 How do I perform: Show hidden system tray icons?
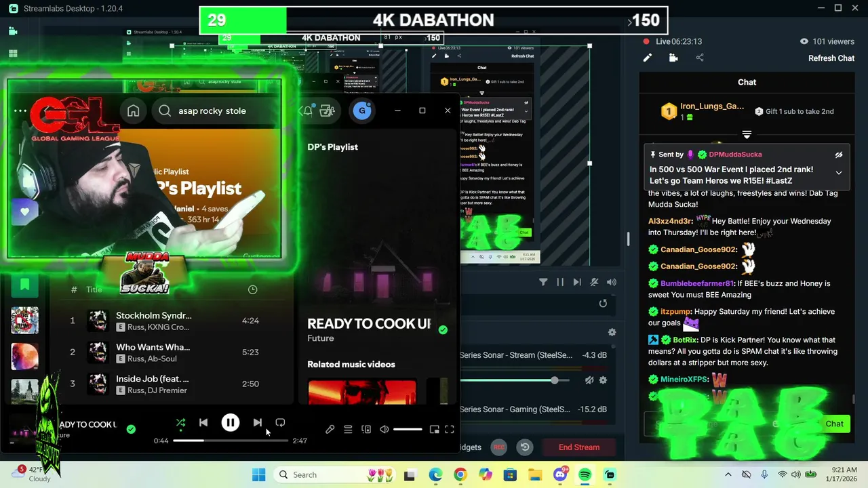pos(728,474)
